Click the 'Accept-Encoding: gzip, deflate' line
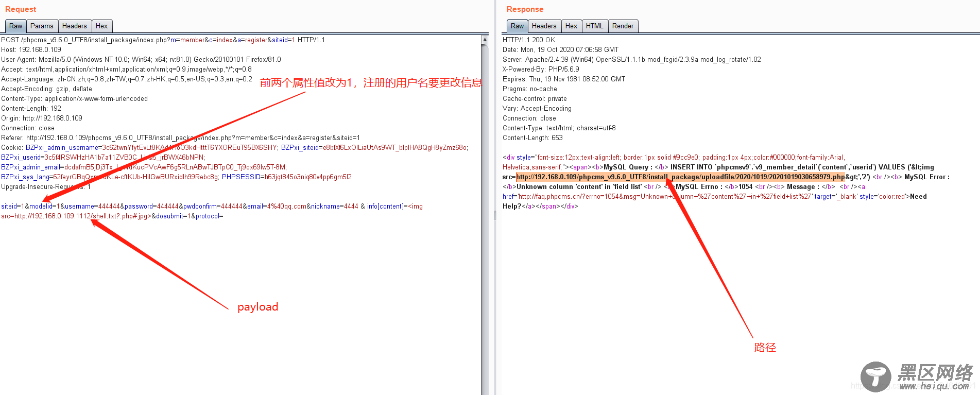This screenshot has height=395, width=980. (x=46, y=89)
